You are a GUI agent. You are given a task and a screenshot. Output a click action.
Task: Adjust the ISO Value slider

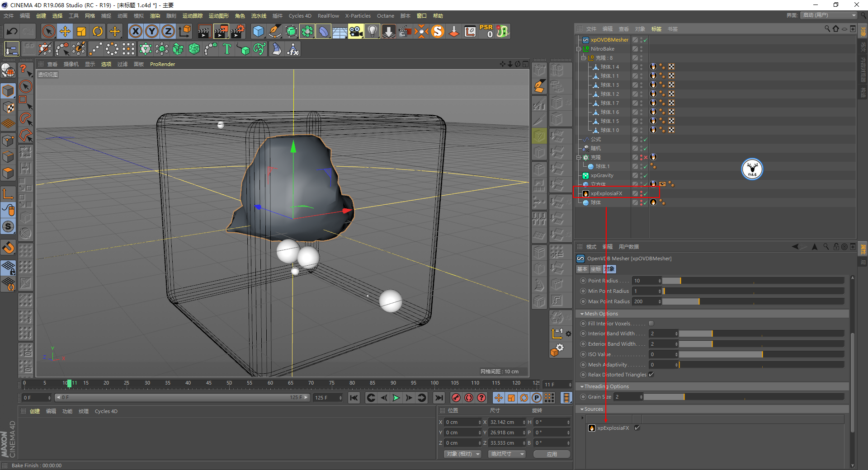761,354
